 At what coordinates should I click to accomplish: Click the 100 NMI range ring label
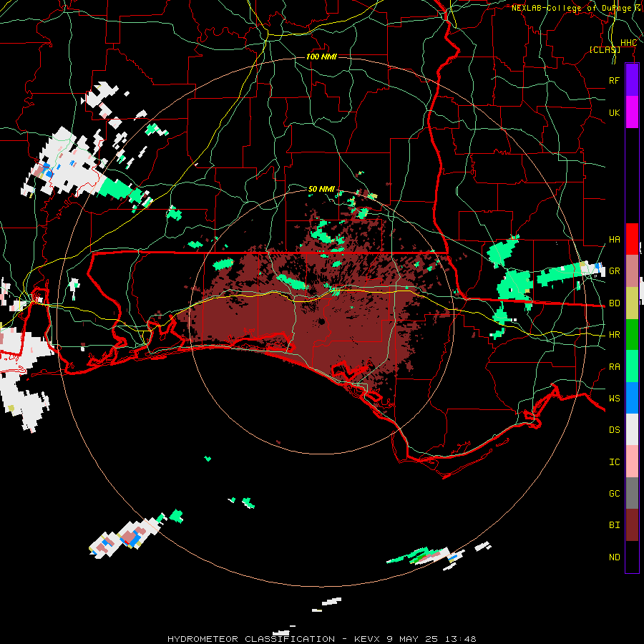(x=321, y=57)
